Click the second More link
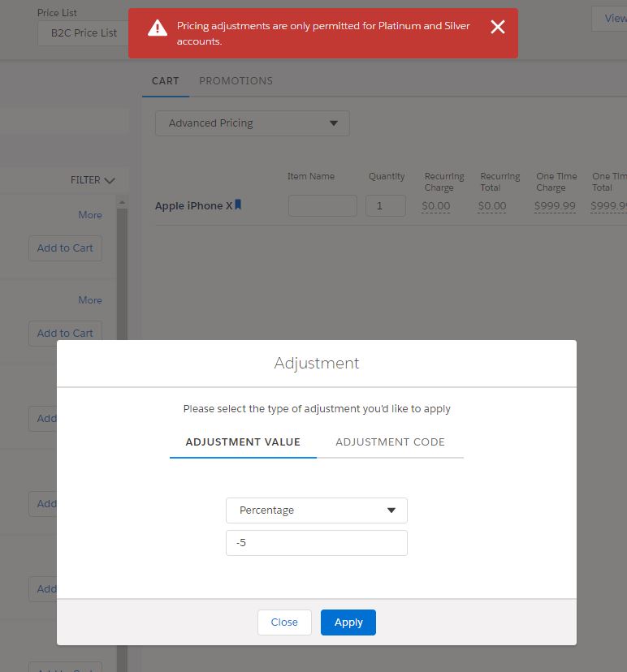This screenshot has width=627, height=672. (x=90, y=300)
